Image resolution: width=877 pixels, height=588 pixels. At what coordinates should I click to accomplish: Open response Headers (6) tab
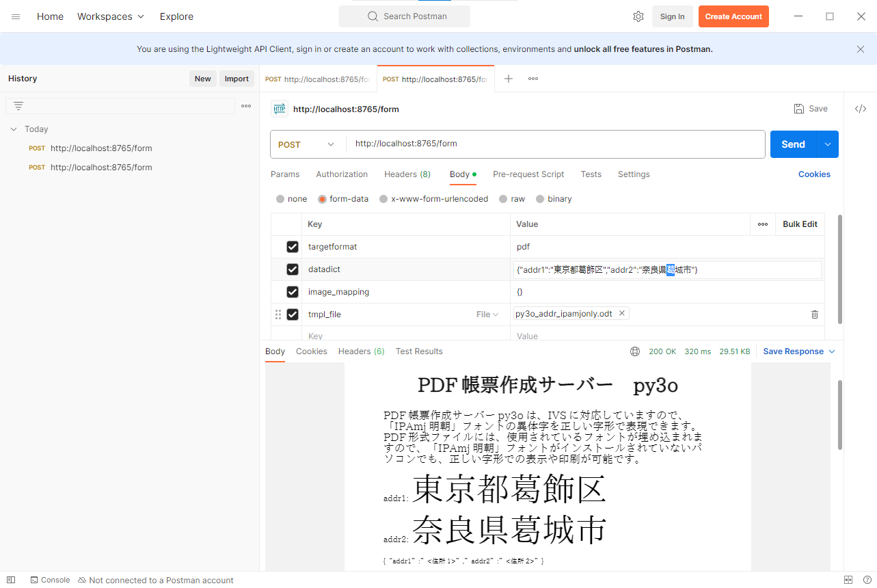pos(362,351)
